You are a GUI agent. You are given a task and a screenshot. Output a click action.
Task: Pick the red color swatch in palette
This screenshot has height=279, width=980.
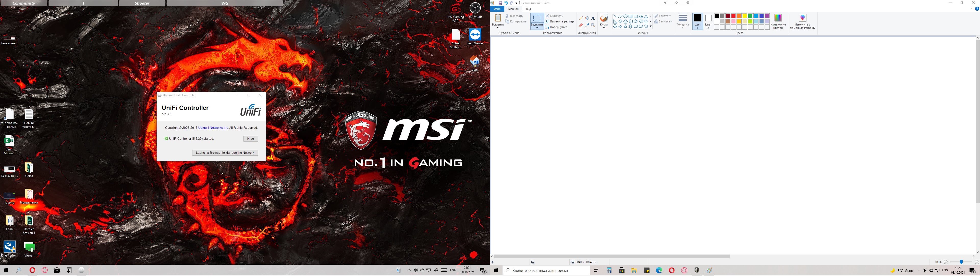pos(733,16)
